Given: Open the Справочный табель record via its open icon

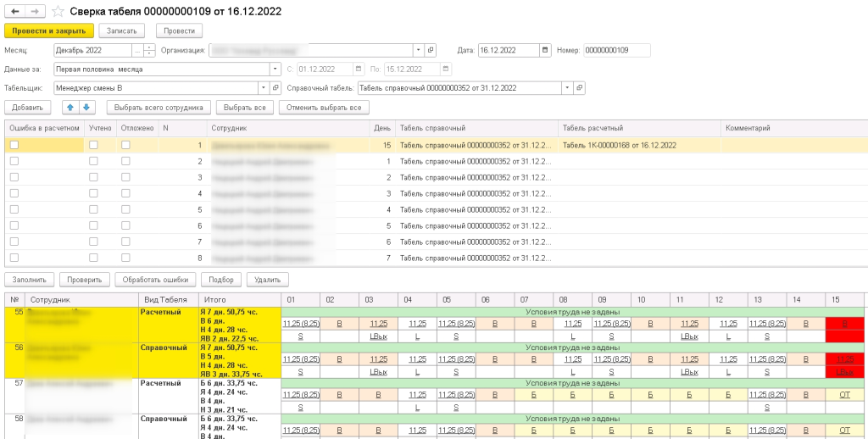Looking at the screenshot, I should [x=579, y=88].
